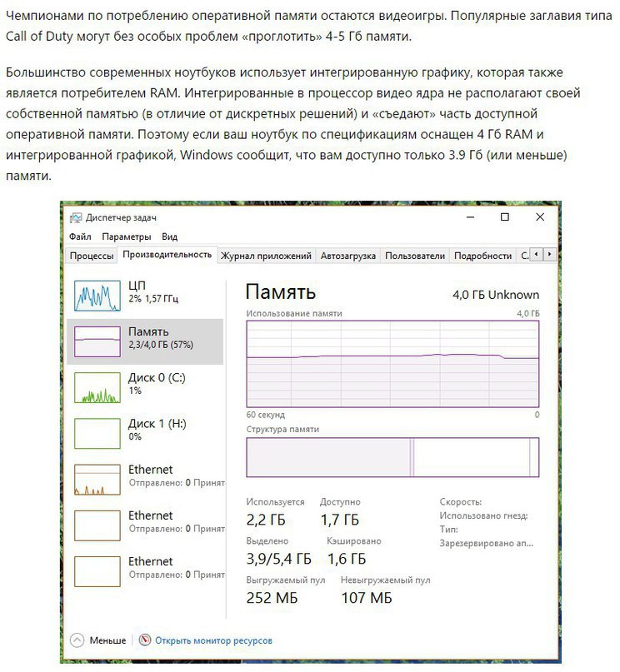This screenshot has height=672, width=620.
Task: Collapse view with the Меньше chevron icon
Action: [77, 640]
